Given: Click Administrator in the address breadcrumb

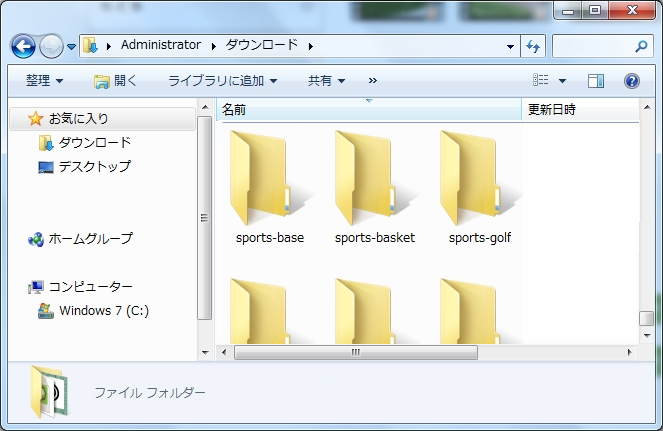Looking at the screenshot, I should [x=160, y=46].
